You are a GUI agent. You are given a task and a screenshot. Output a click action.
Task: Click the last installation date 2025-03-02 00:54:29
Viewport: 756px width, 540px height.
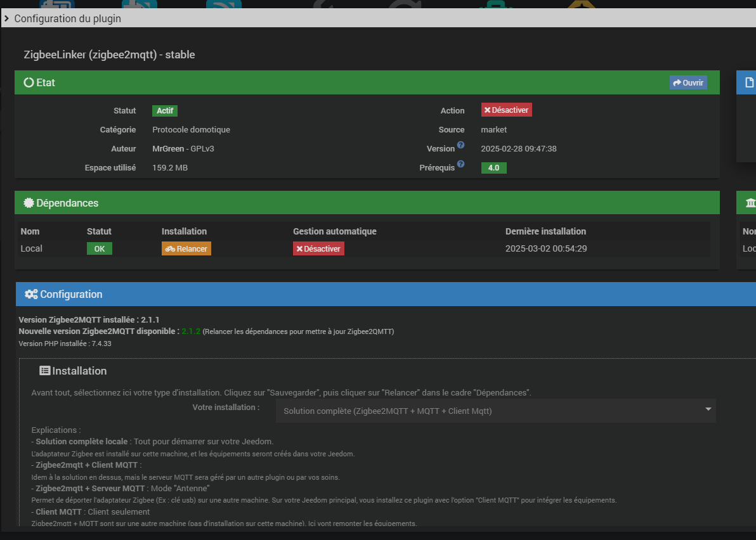546,248
